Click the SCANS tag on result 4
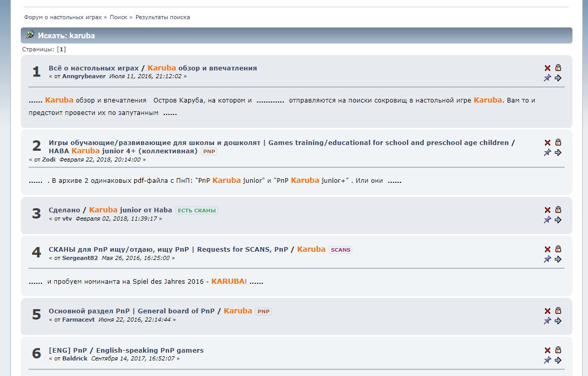588x376 pixels. point(340,250)
